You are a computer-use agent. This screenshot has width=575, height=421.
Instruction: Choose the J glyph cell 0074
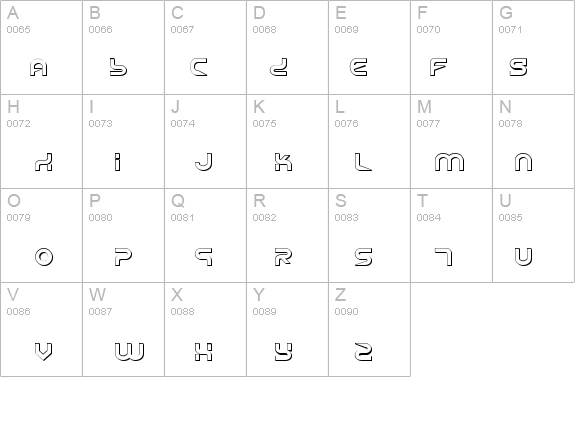tap(205, 142)
